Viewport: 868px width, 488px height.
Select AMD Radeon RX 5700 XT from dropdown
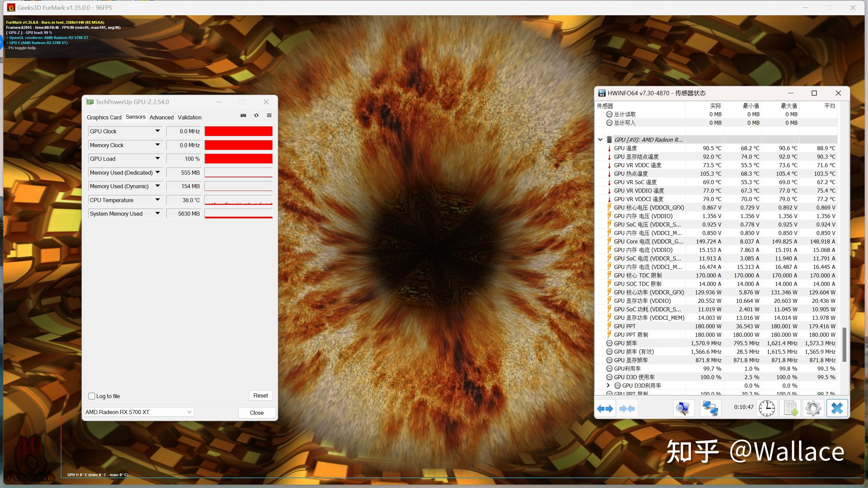pos(139,412)
